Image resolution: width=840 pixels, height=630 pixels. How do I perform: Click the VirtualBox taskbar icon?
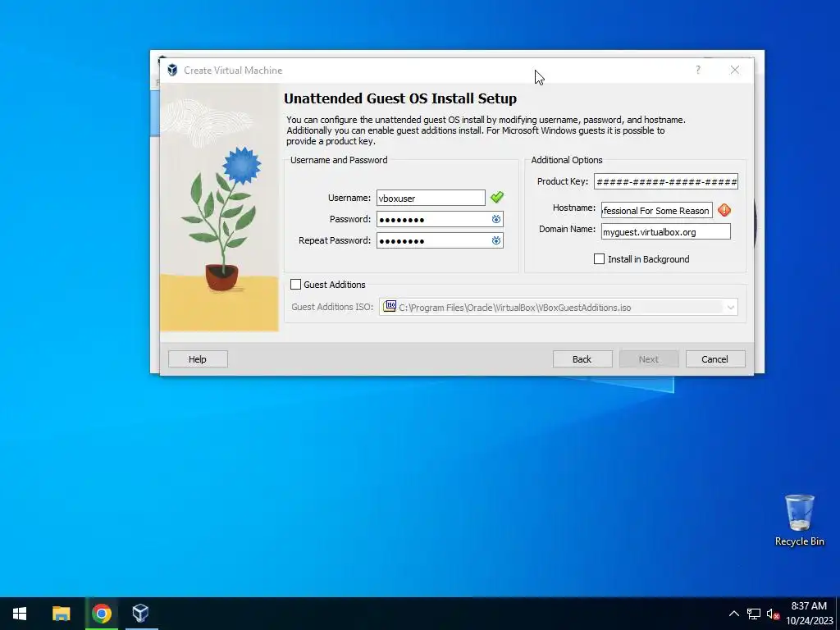(141, 614)
